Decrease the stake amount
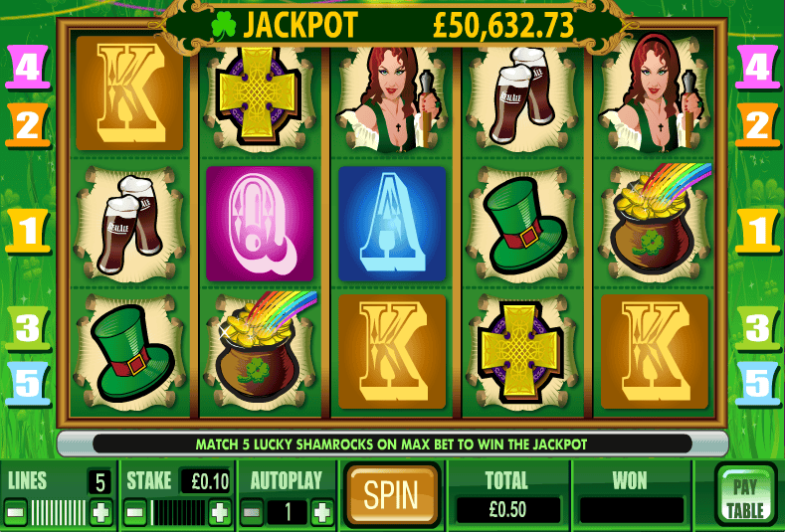This screenshot has height=532, width=785. point(135,512)
